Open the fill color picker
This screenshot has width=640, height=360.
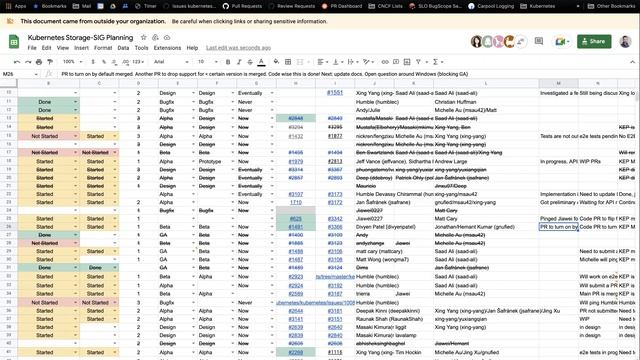(x=276, y=62)
